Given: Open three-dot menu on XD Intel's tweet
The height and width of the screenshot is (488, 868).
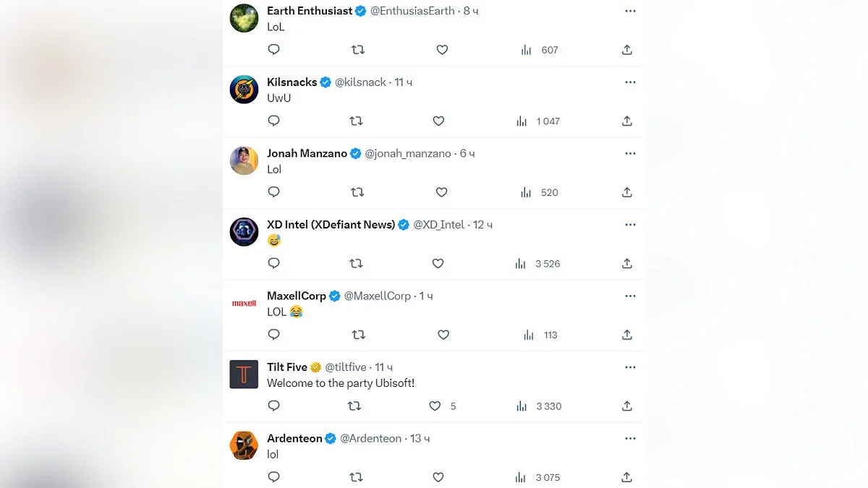Looking at the screenshot, I should click(630, 225).
